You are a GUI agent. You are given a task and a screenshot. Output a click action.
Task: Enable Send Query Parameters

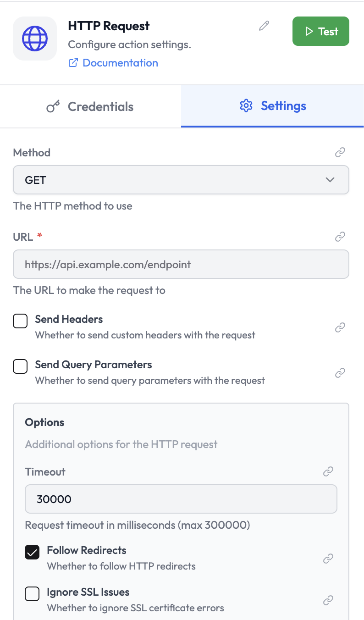(x=20, y=366)
